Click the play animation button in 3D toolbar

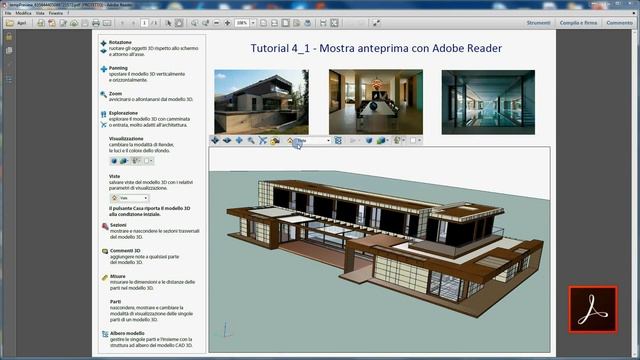(353, 140)
